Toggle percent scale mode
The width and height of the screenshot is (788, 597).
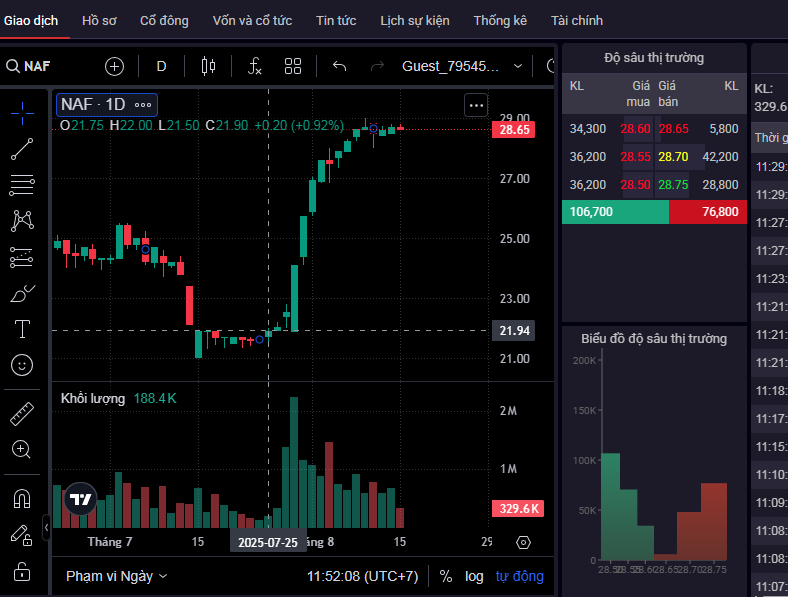(x=446, y=576)
